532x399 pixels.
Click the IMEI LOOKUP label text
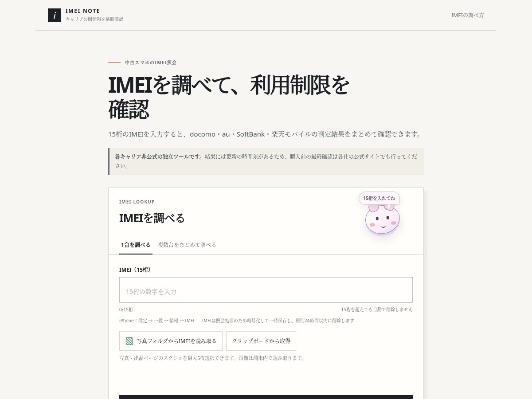(137, 202)
